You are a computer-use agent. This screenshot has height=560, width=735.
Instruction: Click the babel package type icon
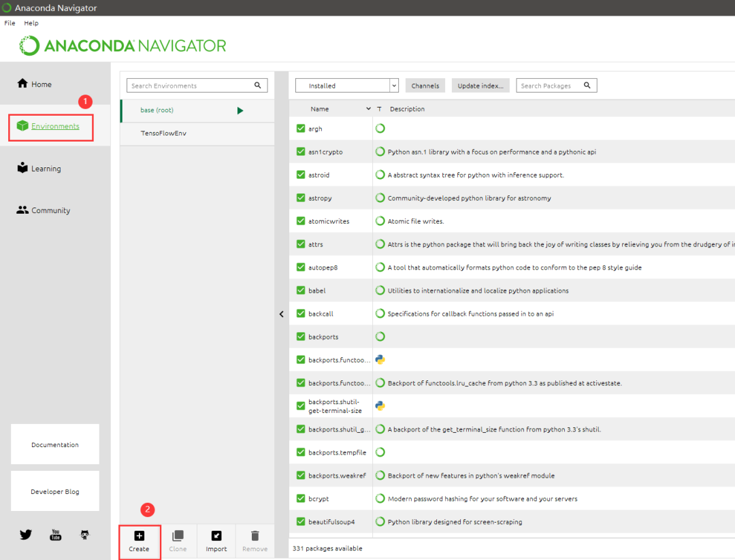point(380,291)
